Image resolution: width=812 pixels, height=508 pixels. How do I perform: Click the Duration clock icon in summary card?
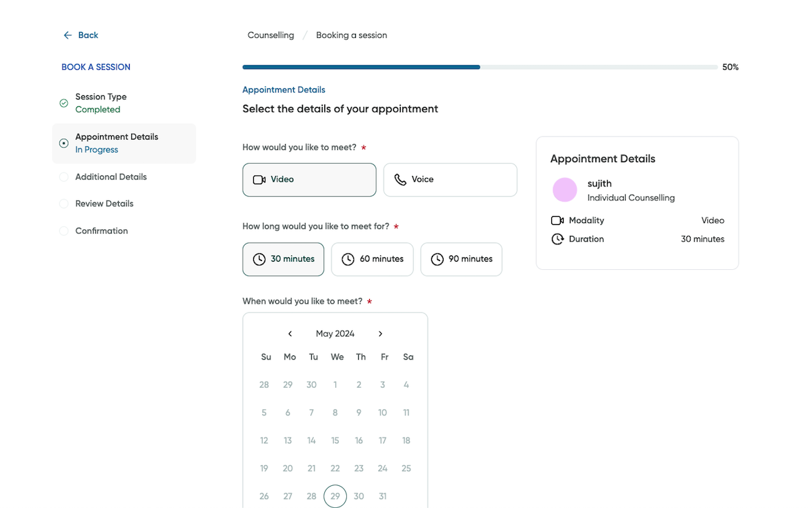pyautogui.click(x=557, y=239)
